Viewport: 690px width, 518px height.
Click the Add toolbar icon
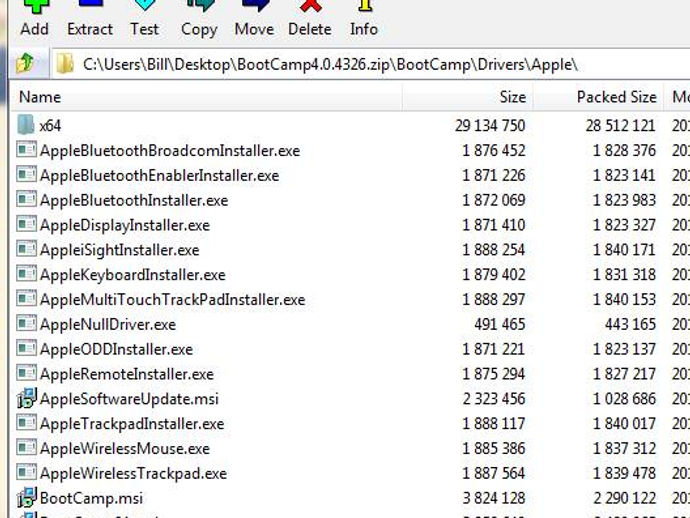36,6
